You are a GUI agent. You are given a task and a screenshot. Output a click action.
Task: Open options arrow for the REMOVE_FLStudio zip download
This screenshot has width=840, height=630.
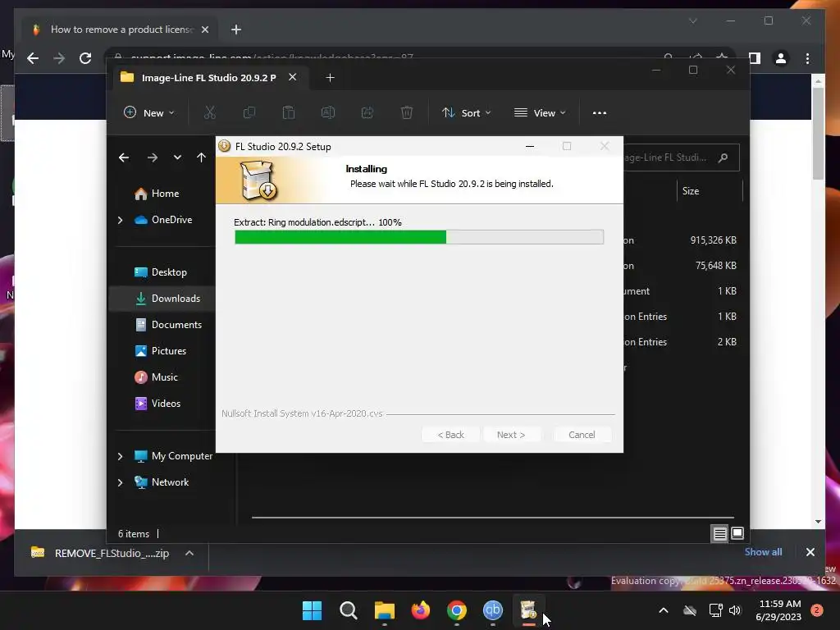[x=189, y=554]
